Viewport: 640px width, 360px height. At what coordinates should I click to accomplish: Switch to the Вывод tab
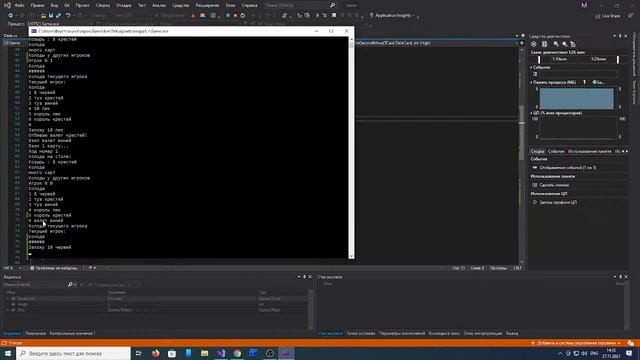tap(512, 333)
